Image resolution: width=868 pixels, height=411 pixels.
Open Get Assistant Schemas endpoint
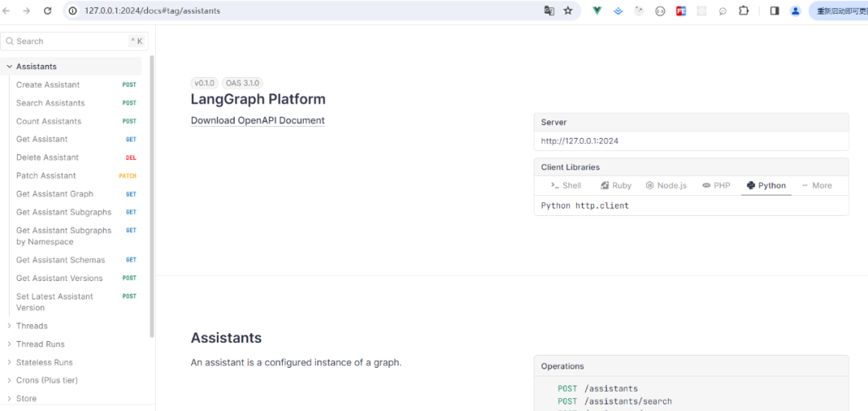pyautogui.click(x=76, y=260)
